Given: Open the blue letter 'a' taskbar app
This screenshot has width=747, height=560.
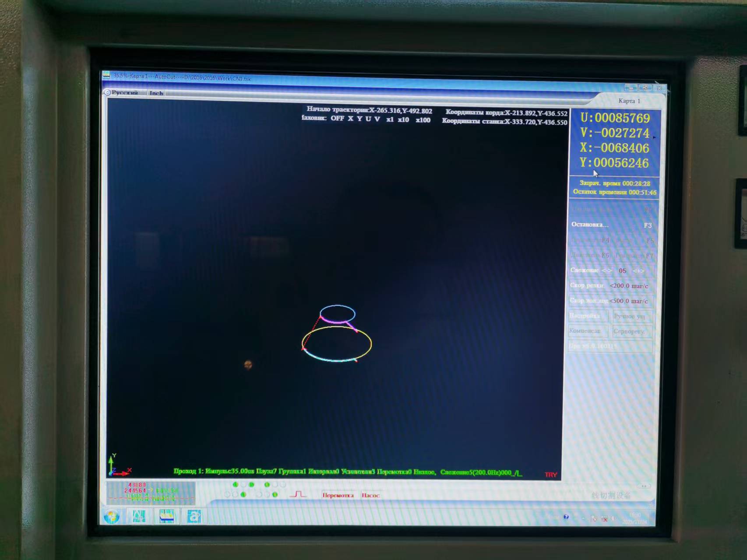Looking at the screenshot, I should [x=194, y=517].
